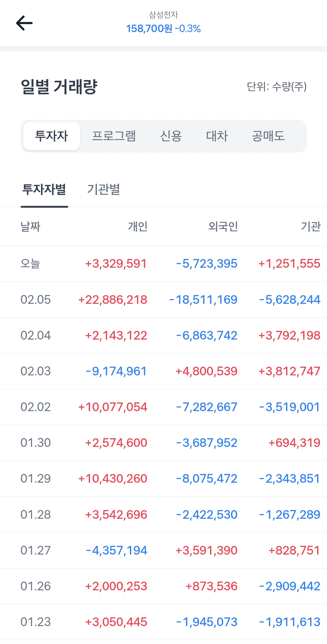Image resolution: width=327 pixels, height=644 pixels.
Task: Switch to the 프로그램 tab
Action: pyautogui.click(x=114, y=136)
